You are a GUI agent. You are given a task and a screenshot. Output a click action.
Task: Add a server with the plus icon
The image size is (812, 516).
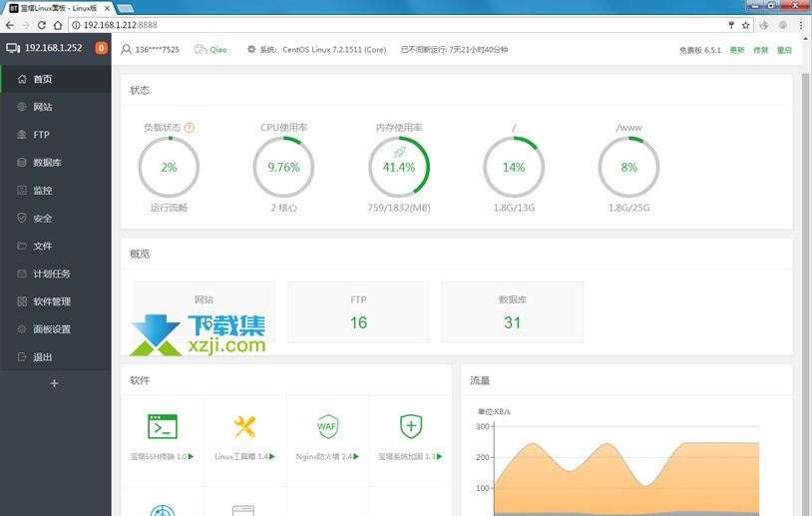(x=55, y=383)
